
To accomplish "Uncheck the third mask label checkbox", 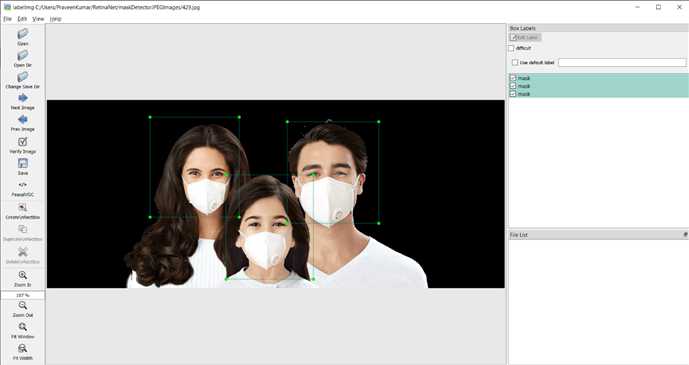I will [513, 94].
